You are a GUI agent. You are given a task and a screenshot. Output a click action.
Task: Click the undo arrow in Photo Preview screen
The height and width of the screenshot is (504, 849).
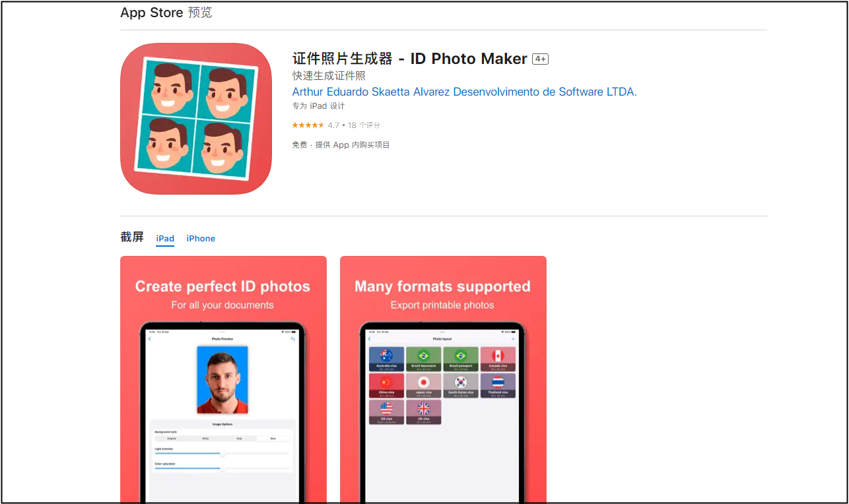(x=293, y=339)
